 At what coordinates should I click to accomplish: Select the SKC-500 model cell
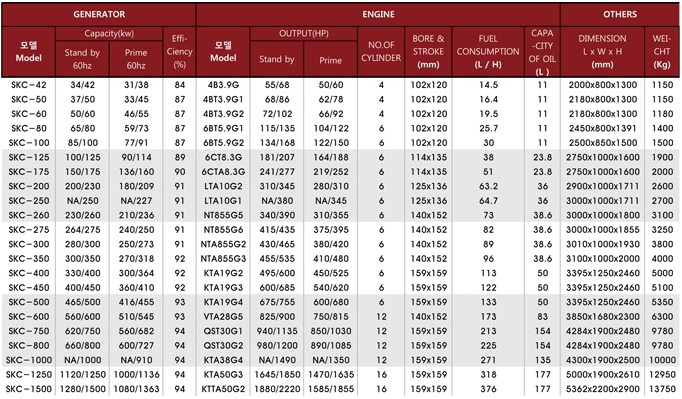point(29,302)
